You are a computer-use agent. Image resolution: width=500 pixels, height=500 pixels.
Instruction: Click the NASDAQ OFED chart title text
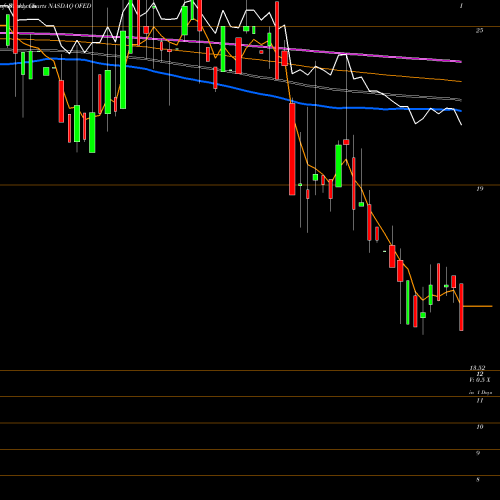point(70,6)
